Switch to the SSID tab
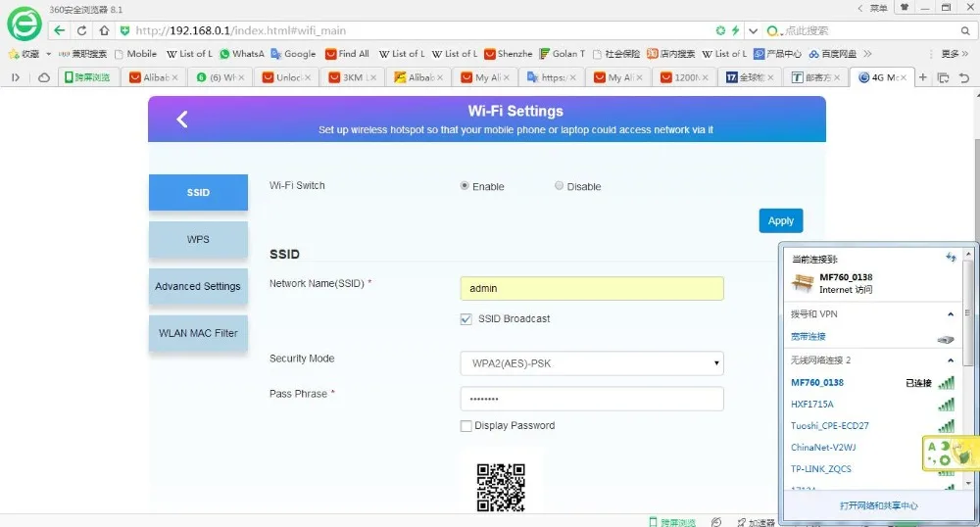This screenshot has width=980, height=527. [x=198, y=192]
